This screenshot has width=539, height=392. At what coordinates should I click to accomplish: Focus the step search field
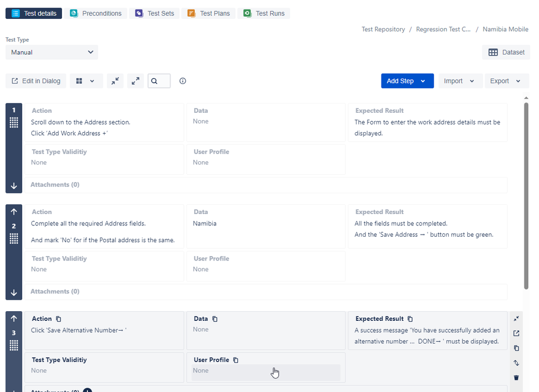159,81
